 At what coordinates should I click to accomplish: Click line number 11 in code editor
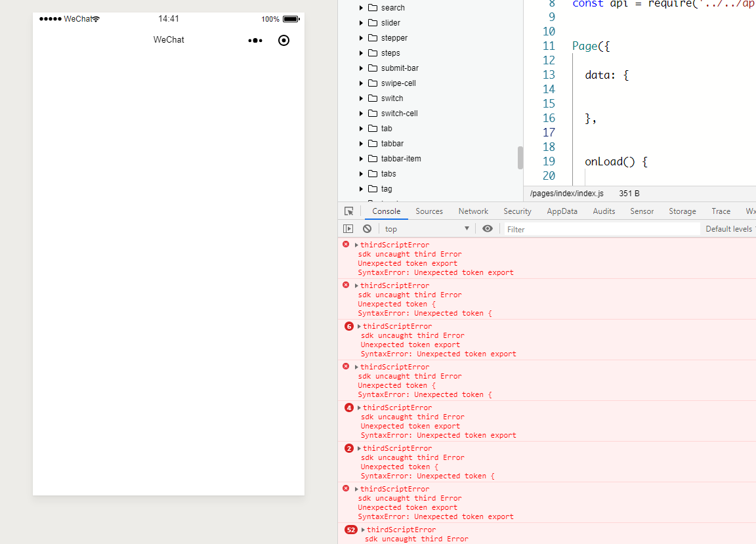(549, 47)
